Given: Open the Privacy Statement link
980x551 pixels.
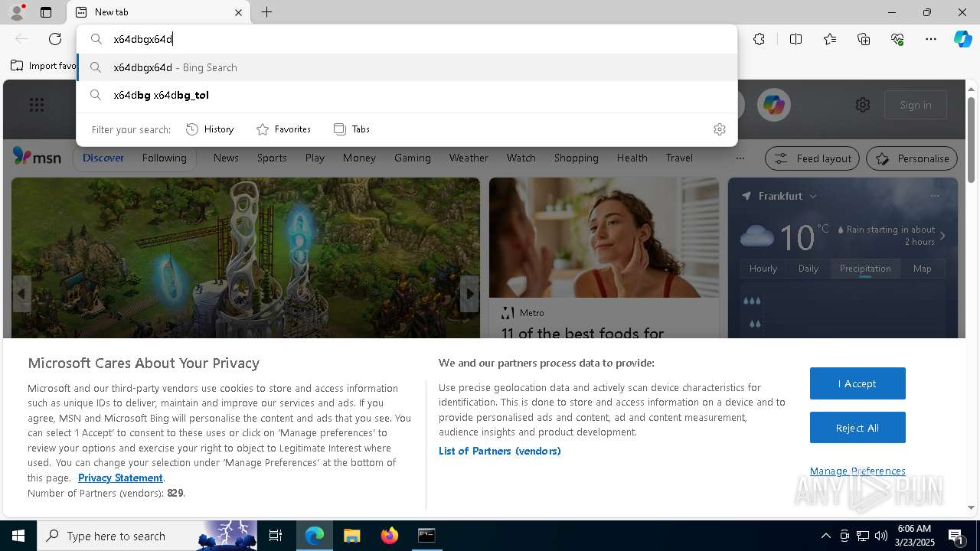Looking at the screenshot, I should pyautogui.click(x=120, y=478).
